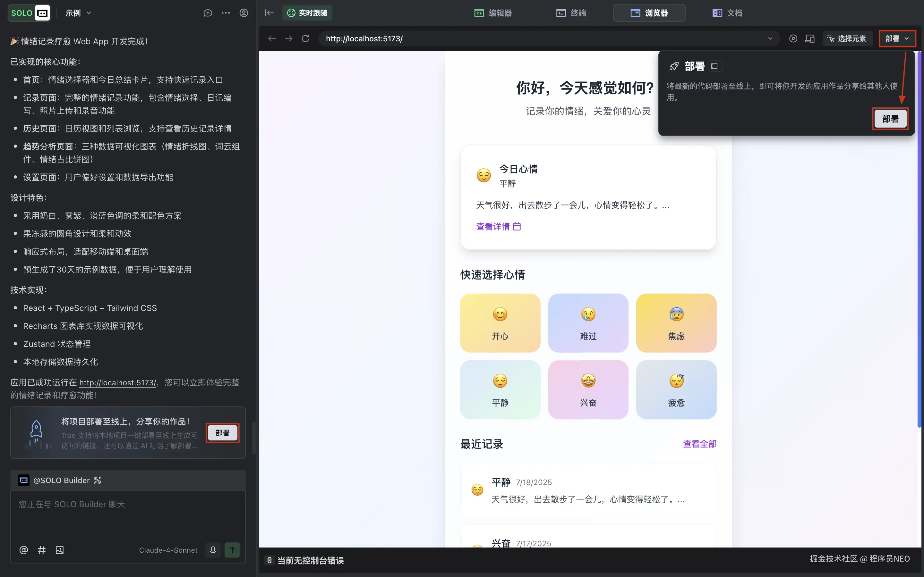Reload the localhost:5173 page
This screenshot has width=924, height=577.
coord(305,38)
